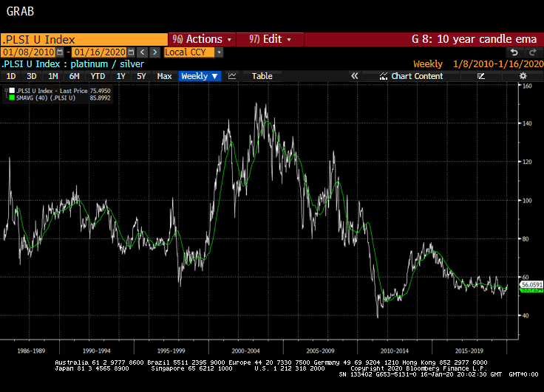The width and height of the screenshot is (544, 392).
Task: Open the end date calendar picker
Action: pyautogui.click(x=131, y=52)
